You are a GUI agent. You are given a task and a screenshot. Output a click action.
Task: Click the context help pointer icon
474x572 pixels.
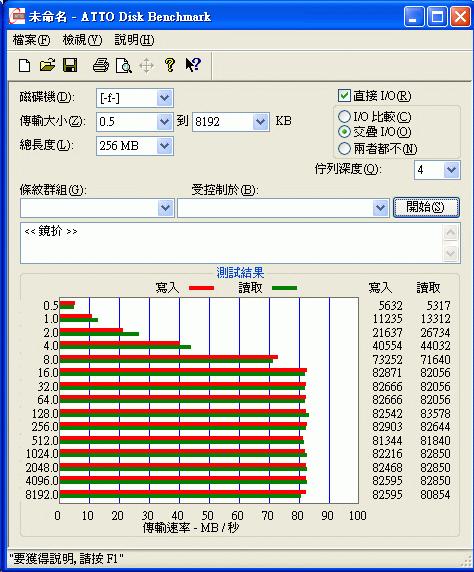click(193, 65)
